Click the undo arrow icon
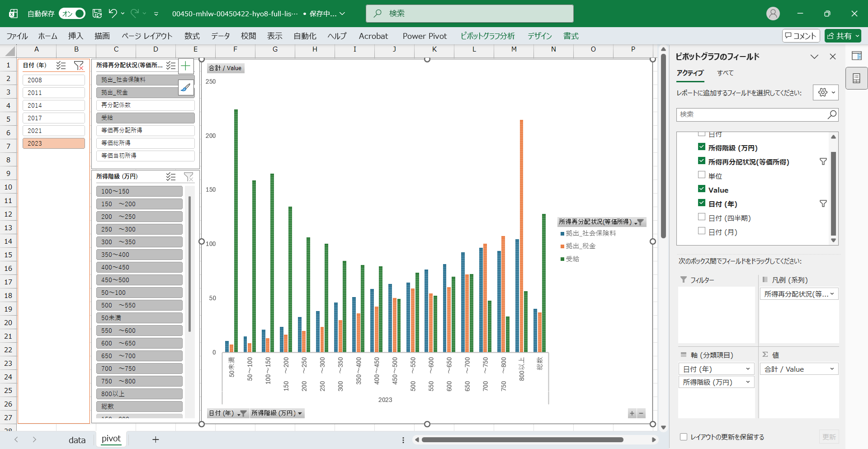868x449 pixels. click(x=113, y=14)
